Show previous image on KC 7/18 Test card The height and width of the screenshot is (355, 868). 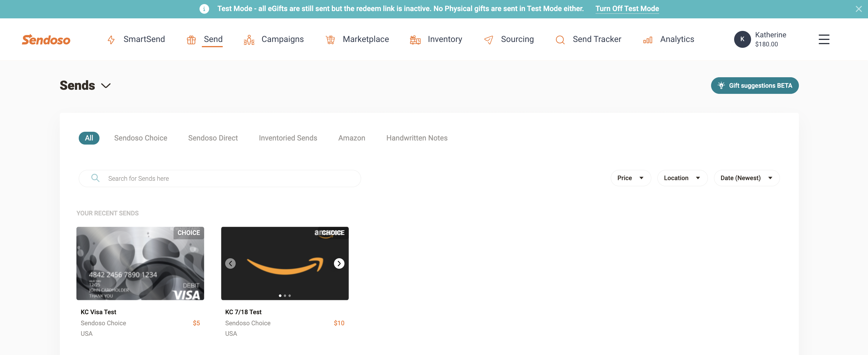(230, 263)
